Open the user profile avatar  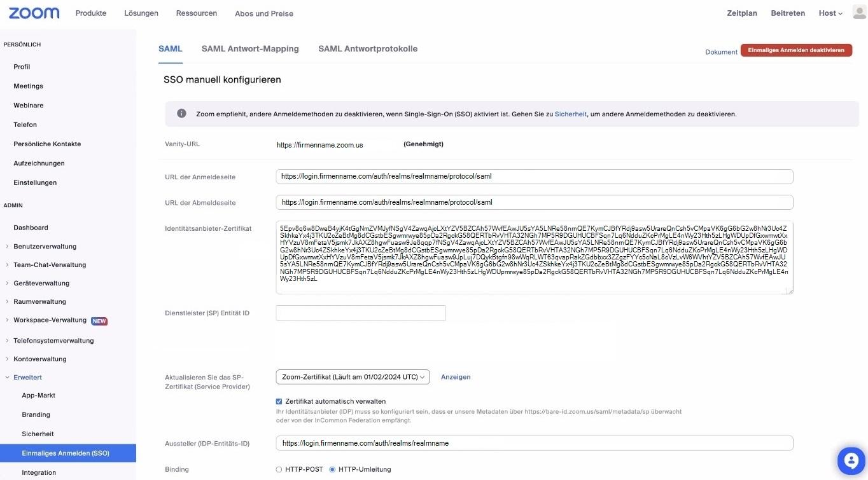(859, 13)
